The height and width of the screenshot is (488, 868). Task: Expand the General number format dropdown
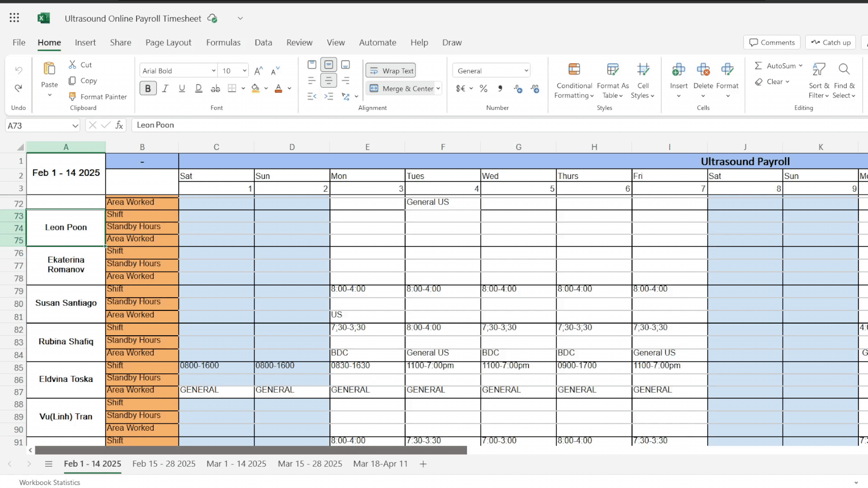[526, 71]
